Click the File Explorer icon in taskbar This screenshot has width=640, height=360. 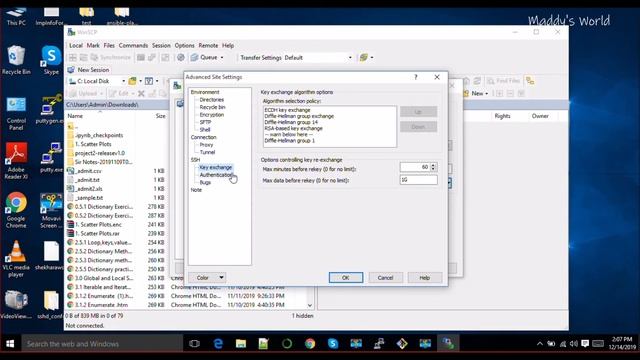[241, 344]
